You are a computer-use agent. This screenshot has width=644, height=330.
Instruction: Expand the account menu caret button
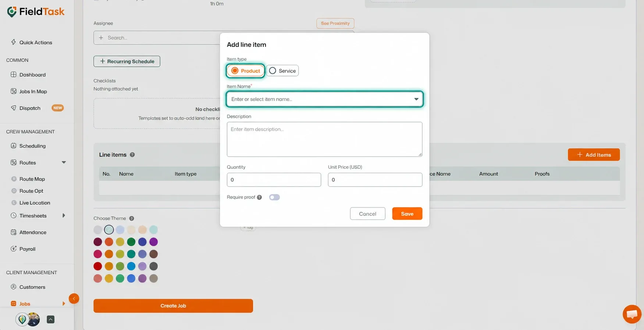pyautogui.click(x=51, y=319)
